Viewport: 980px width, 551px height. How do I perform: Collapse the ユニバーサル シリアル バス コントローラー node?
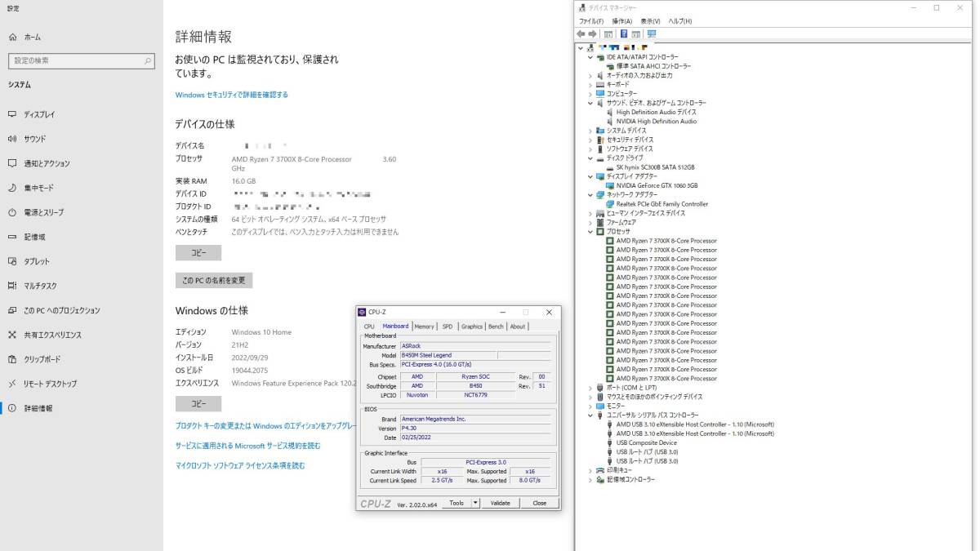tap(590, 415)
